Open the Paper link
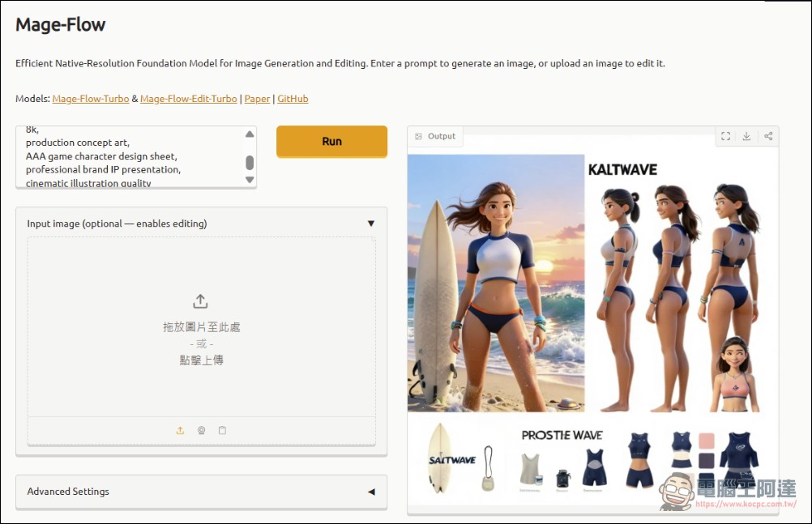Viewport: 812px width, 524px height. coord(257,98)
